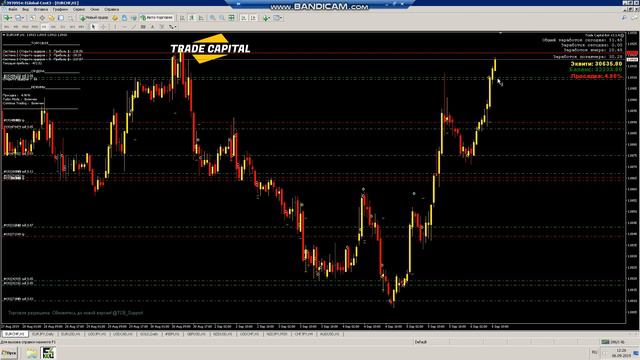Image resolution: width=640 pixels, height=360 pixels.
Task: Open the Strategy Tester icon
Action: pos(70,18)
